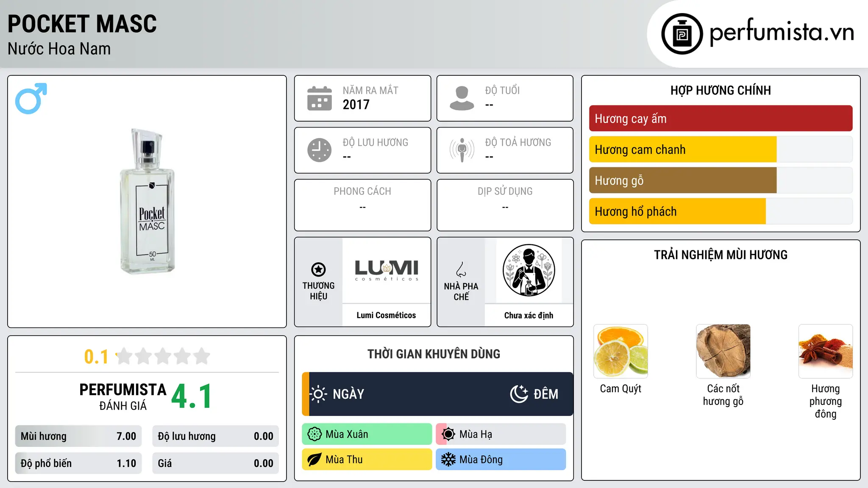The width and height of the screenshot is (868, 488).
Task: Click the nose icon above Nhà pha chế
Action: 461,269
